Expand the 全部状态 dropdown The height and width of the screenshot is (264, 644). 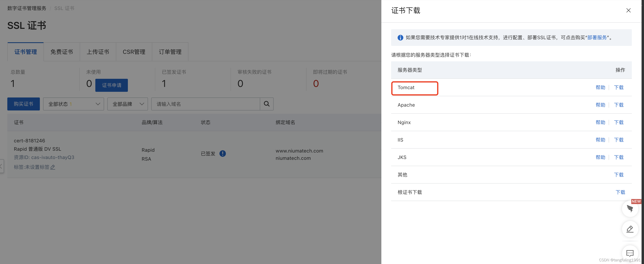[74, 104]
